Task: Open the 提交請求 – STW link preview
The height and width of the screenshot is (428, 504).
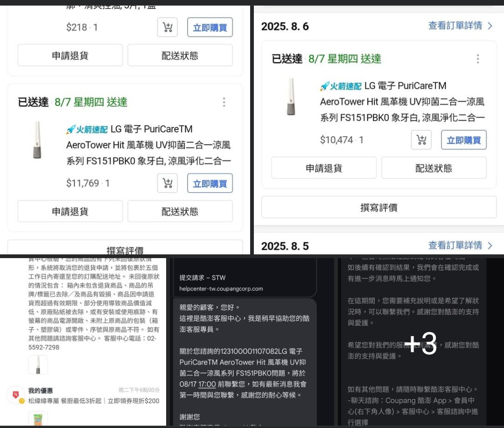Action: point(203,278)
